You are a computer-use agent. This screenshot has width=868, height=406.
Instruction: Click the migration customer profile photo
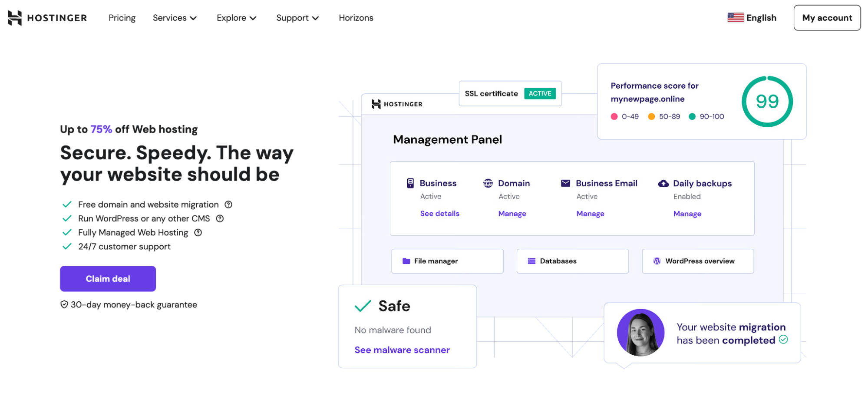pos(640,333)
